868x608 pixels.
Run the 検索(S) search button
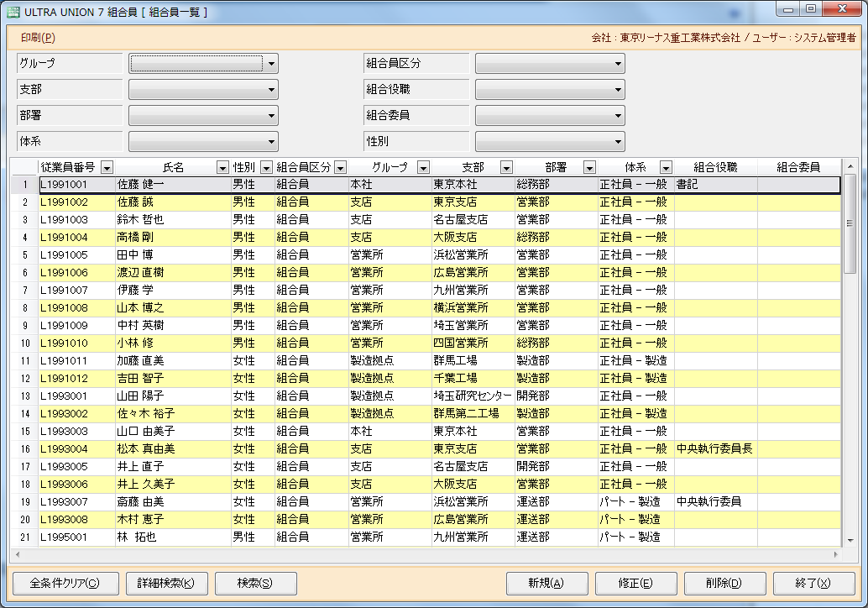click(255, 584)
